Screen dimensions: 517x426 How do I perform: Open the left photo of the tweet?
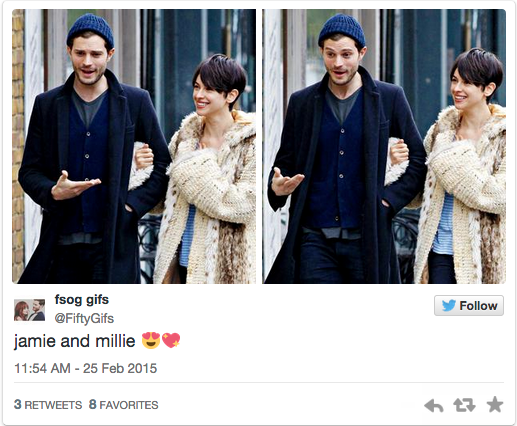(x=134, y=146)
